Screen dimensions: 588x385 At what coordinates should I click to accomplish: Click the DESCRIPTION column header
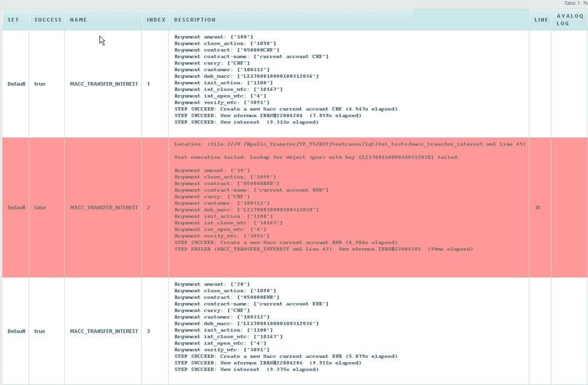pos(195,20)
